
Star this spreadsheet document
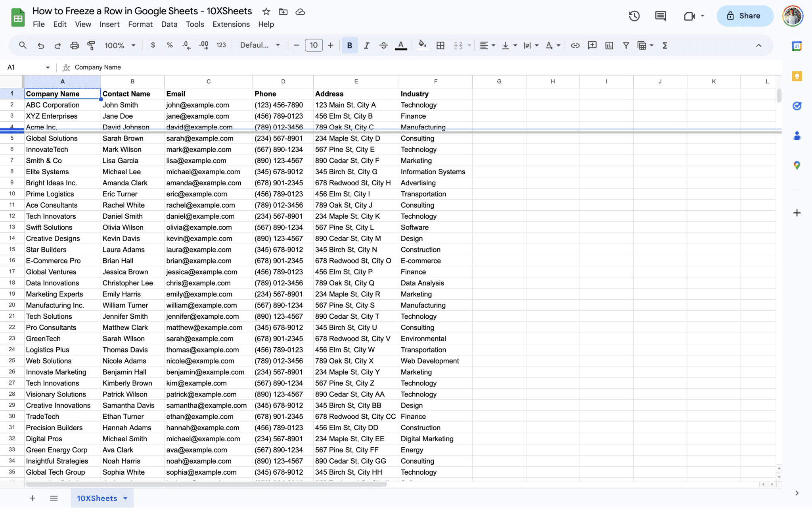(266, 12)
